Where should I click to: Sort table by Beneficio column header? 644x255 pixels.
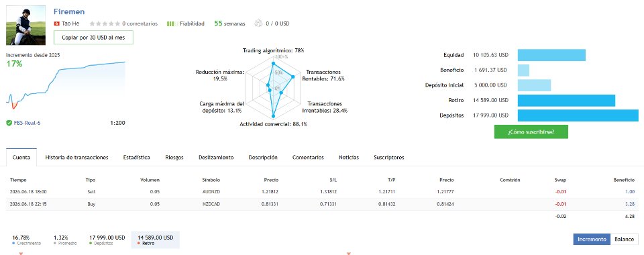(x=625, y=180)
